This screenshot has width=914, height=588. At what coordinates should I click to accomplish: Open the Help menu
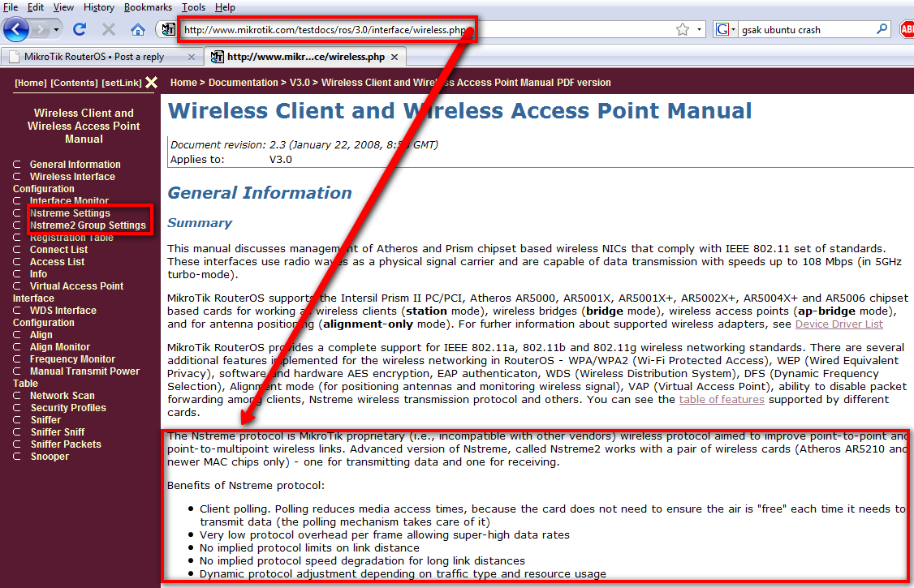[x=225, y=7]
